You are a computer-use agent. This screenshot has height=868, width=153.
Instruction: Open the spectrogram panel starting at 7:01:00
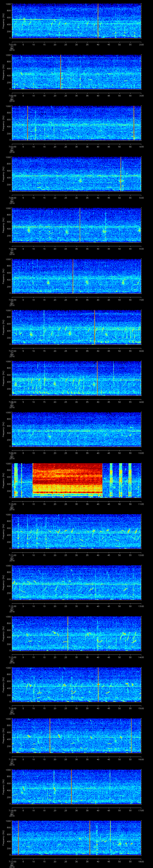pos(77,21)
